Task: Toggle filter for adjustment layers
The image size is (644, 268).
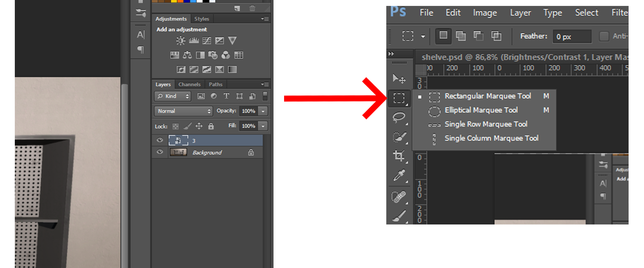Action: (x=214, y=96)
